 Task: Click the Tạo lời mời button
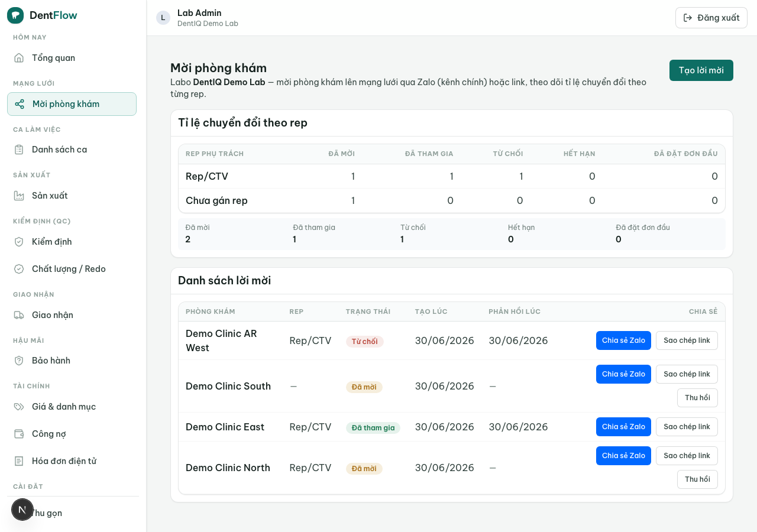(x=701, y=70)
